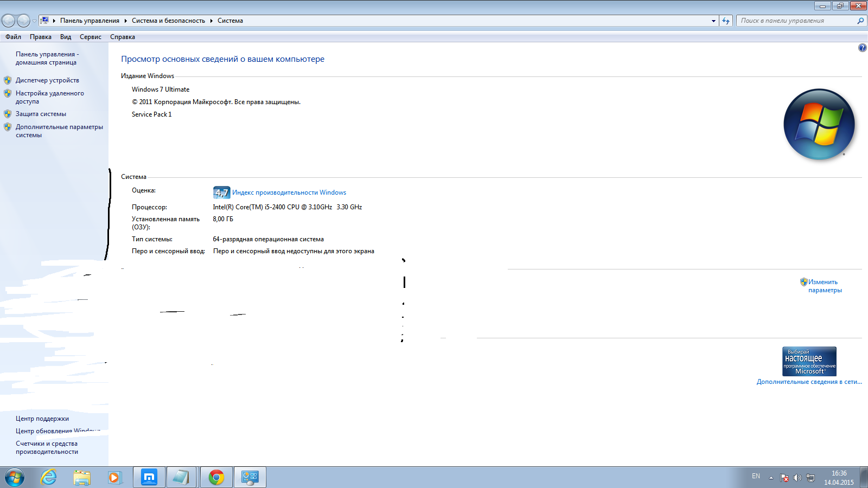868x488 pixels.
Task: Click 'Изменить параметры' link
Action: [825, 286]
